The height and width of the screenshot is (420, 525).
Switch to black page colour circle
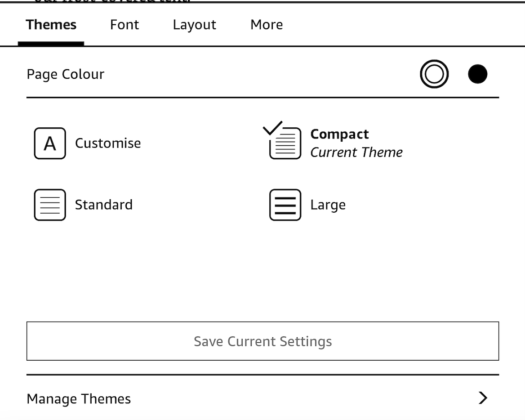pyautogui.click(x=477, y=74)
